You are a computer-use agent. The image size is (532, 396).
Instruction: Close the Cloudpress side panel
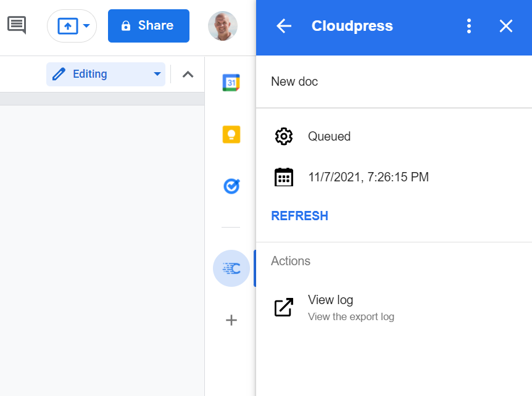[x=506, y=26]
